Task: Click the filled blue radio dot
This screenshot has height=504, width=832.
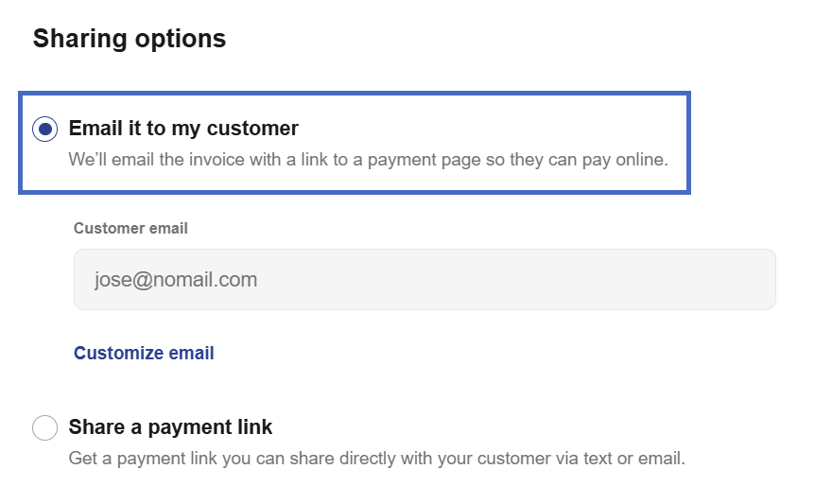Action: pos(44,129)
